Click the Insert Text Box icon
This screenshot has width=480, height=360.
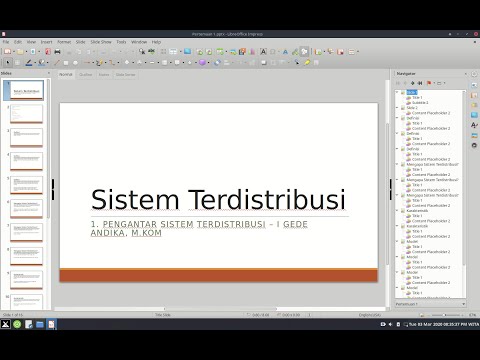pyautogui.click(x=263, y=52)
